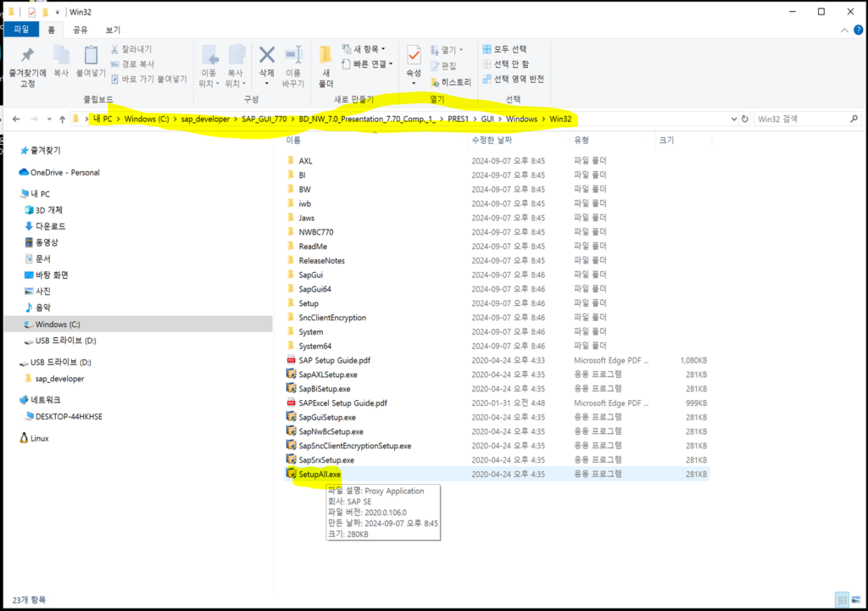Go back with the Back arrow

pos(16,119)
